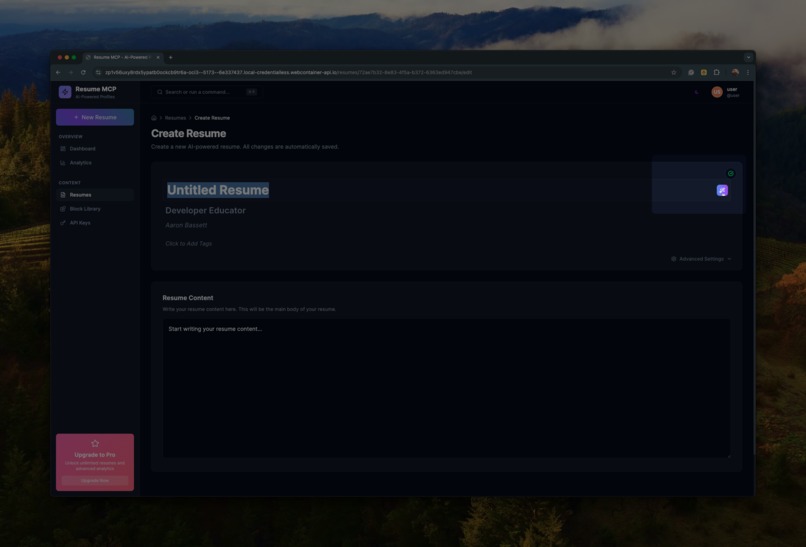Click the browser address bar URL
The image size is (806, 547).
pos(288,72)
